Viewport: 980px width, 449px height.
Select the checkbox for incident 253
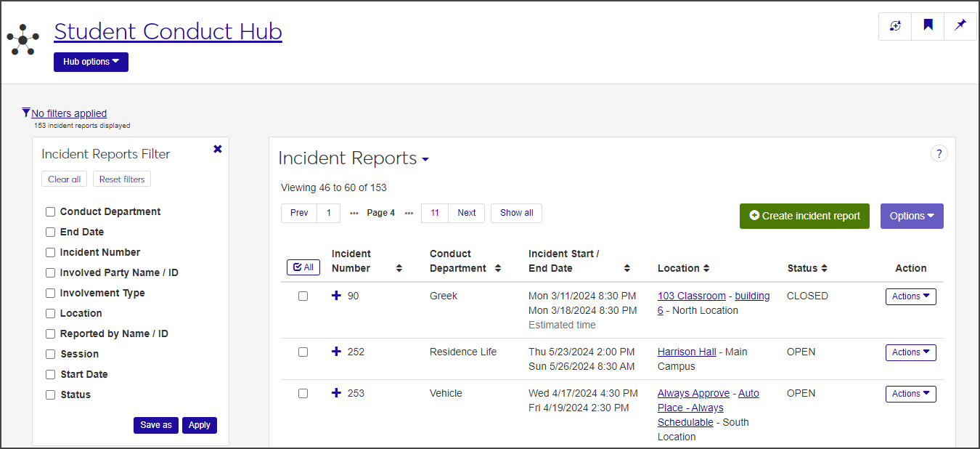(303, 393)
